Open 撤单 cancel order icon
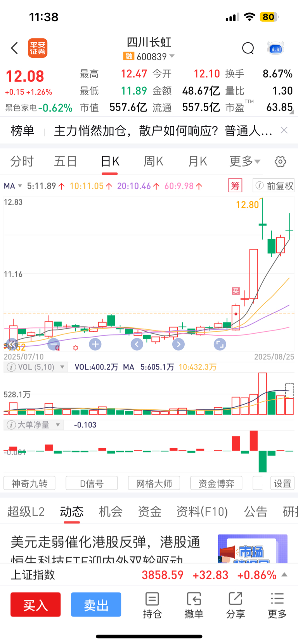Screen dimensions: 298x644 (194, 605)
